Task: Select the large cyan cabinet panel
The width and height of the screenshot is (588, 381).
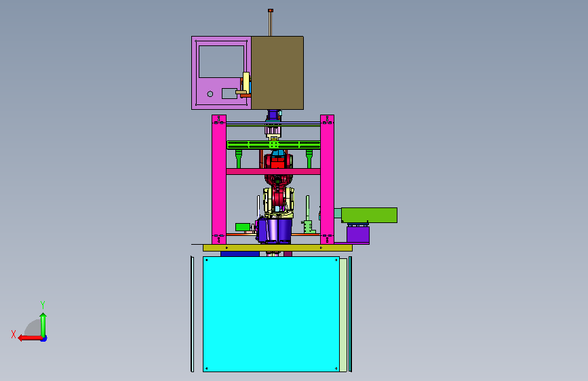Action: (271, 315)
